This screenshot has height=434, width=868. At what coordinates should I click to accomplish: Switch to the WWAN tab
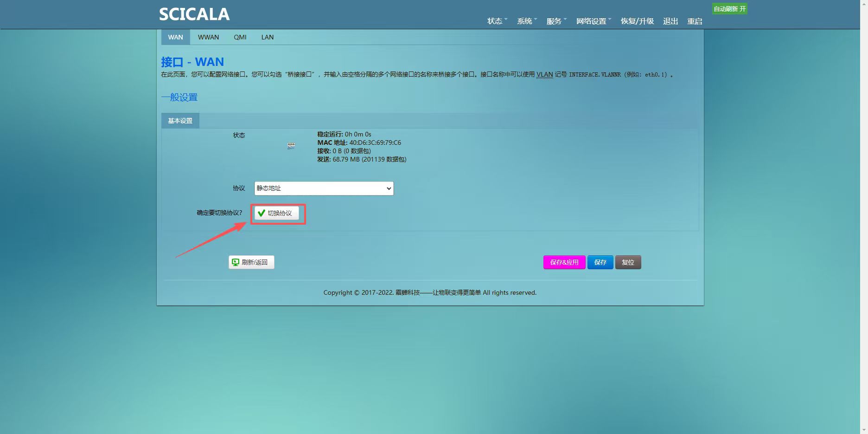208,37
